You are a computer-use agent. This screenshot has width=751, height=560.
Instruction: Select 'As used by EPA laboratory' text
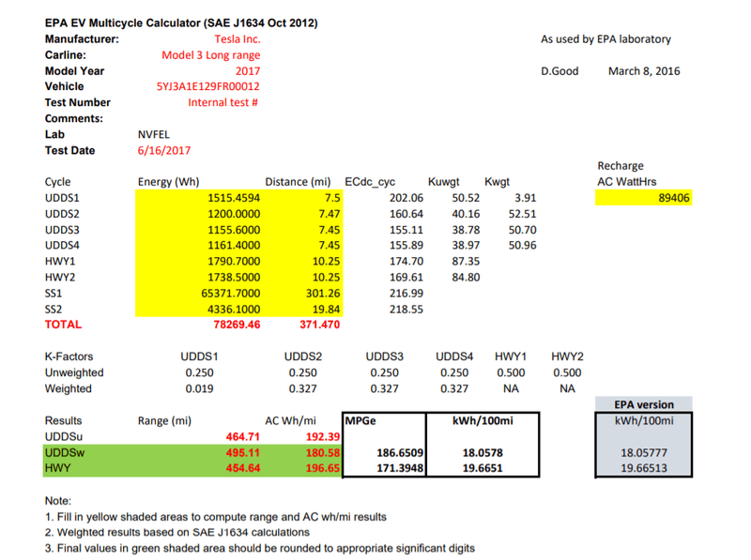605,39
